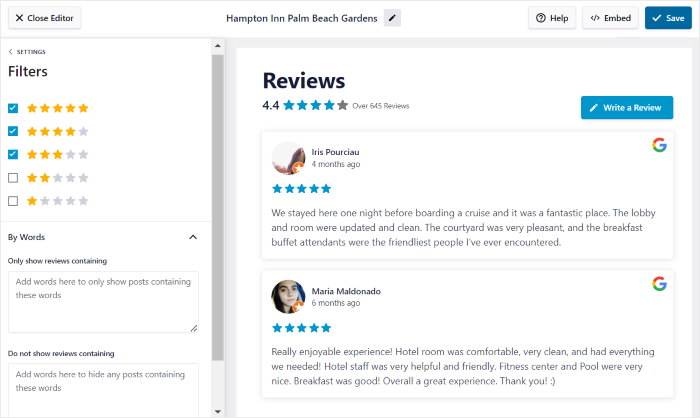Click the Google logo on Iris Pourciau's review
Viewport: 700px width, 418px height.
click(x=659, y=145)
